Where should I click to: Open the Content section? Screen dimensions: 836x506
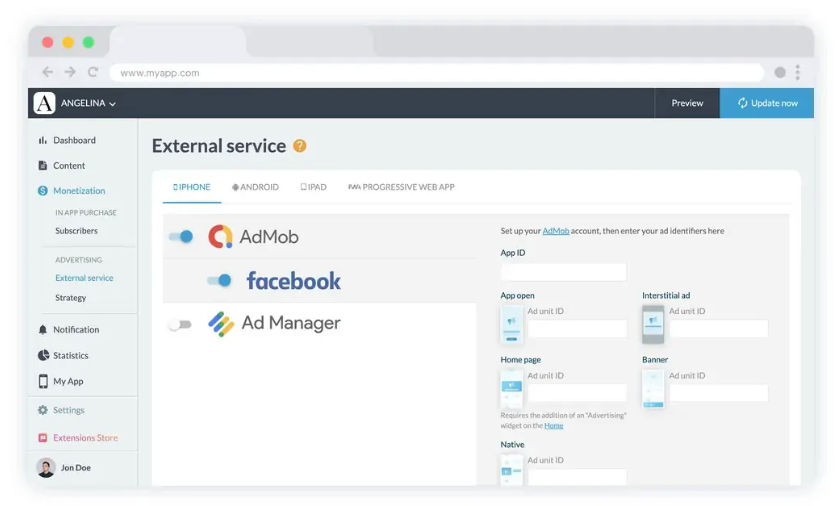click(68, 166)
